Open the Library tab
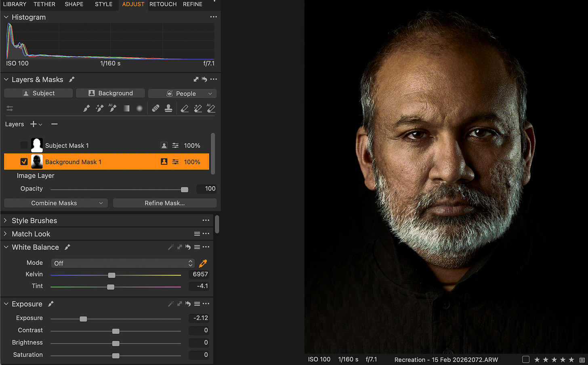Image resolution: width=588 pixels, height=365 pixels. [x=15, y=4]
